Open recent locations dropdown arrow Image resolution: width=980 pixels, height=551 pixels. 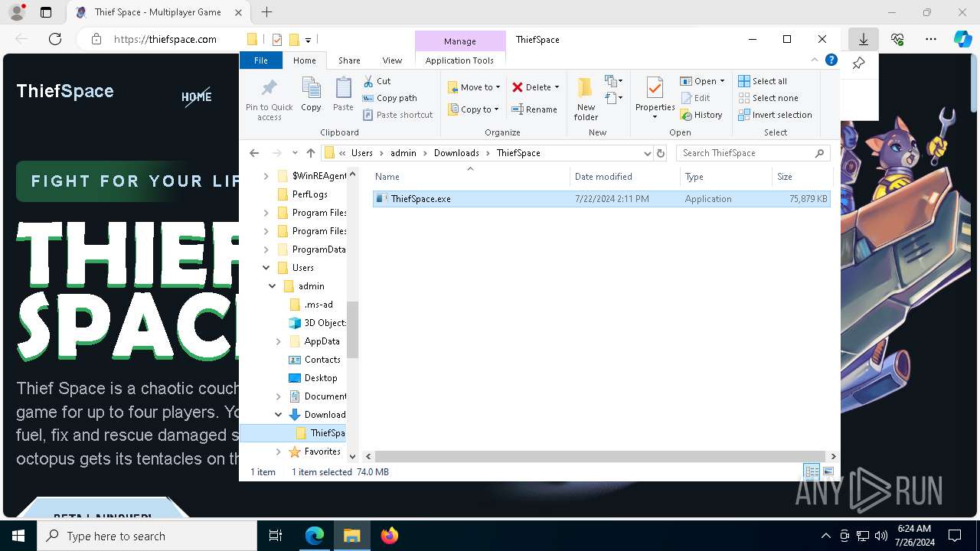pos(295,153)
